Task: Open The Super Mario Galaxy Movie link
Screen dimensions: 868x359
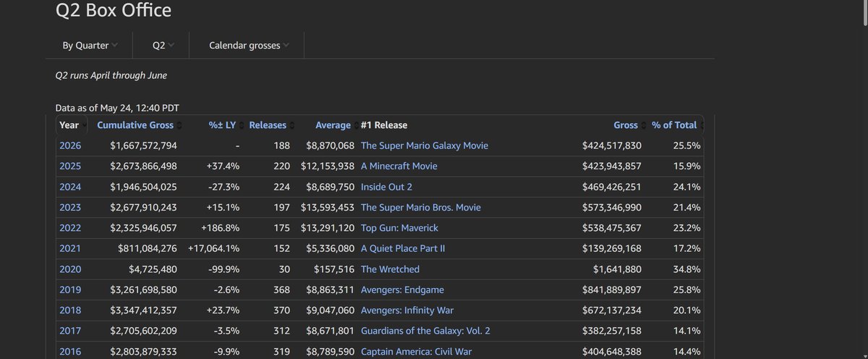Action: [424, 145]
